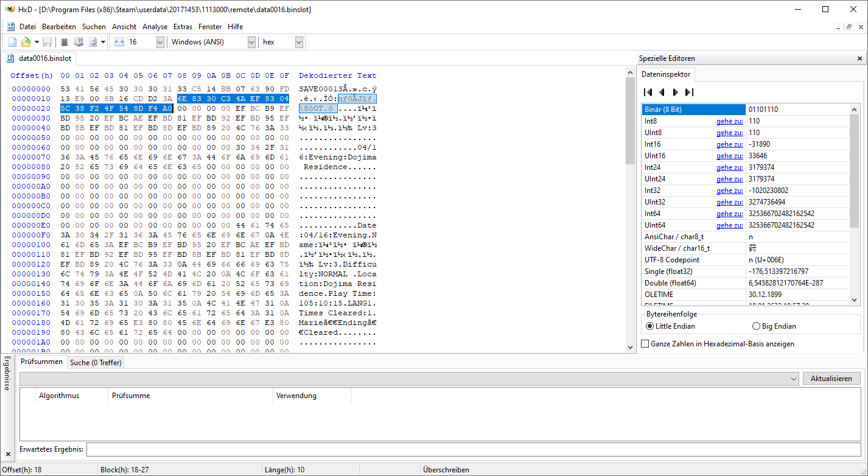Click 'gehe zu:' link for Int32
Image resolution: width=868 pixels, height=476 pixels.
(x=729, y=191)
